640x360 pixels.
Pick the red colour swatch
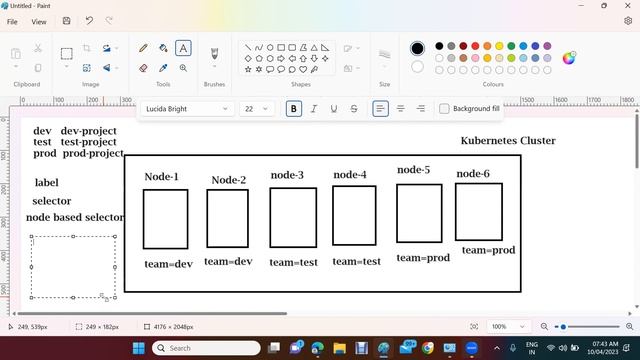point(475,46)
